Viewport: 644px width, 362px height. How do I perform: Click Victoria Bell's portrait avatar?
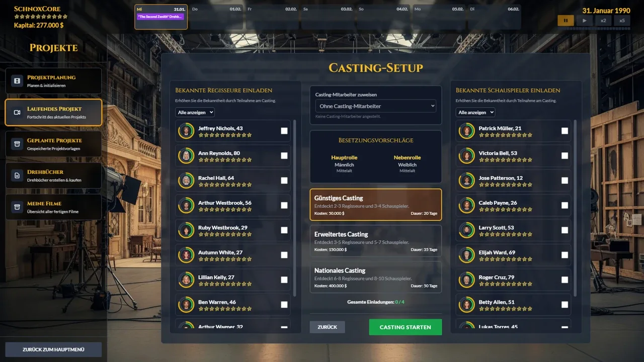click(x=467, y=156)
